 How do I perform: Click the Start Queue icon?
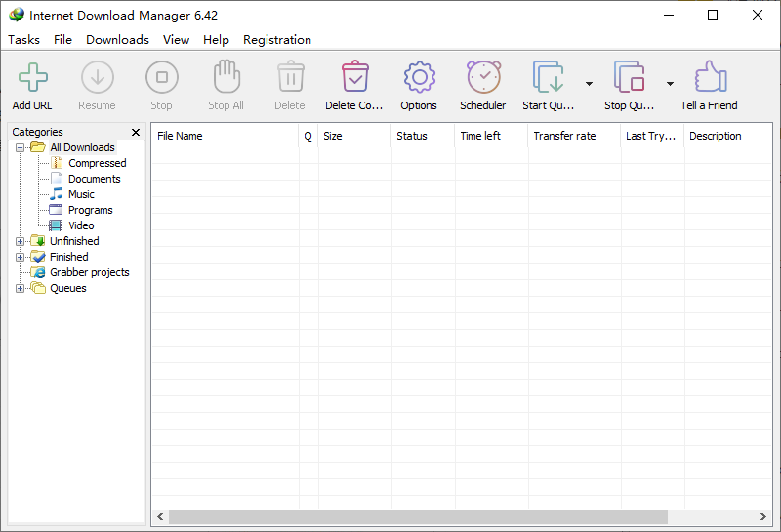coord(548,77)
